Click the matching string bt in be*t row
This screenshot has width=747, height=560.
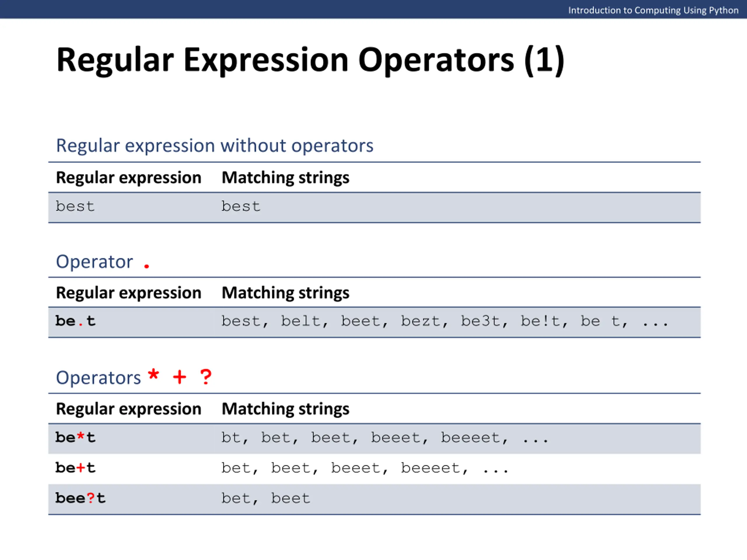click(x=231, y=437)
